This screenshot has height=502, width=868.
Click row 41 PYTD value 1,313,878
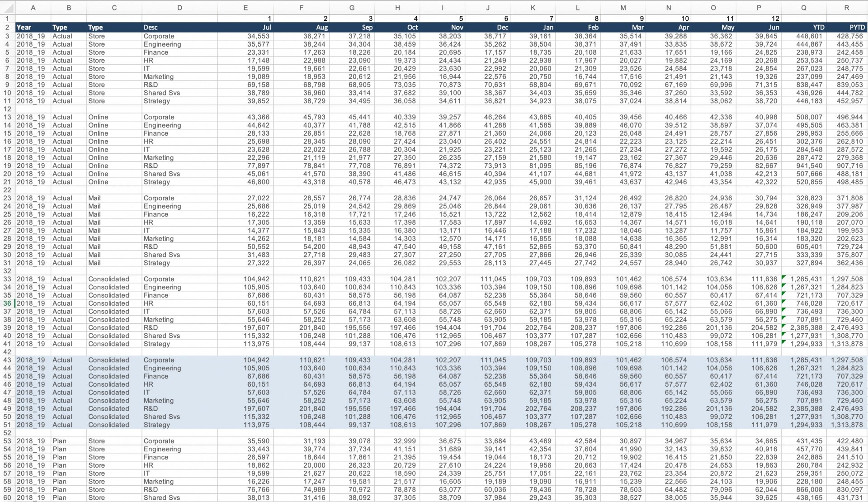847,344
